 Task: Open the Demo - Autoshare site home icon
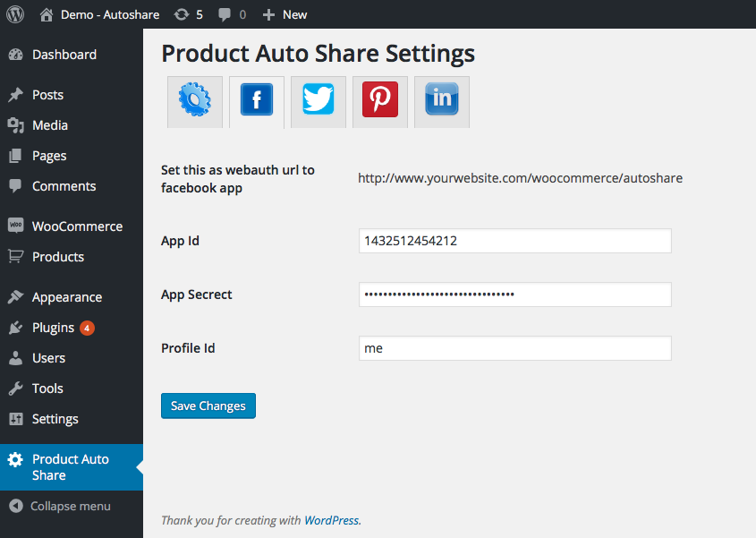coord(47,15)
